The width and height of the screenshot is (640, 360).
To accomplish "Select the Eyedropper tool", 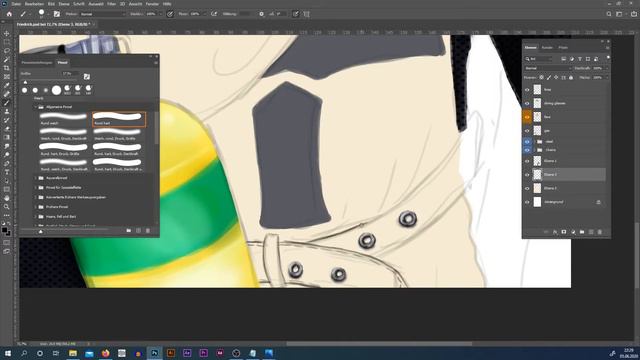I will [x=7, y=85].
